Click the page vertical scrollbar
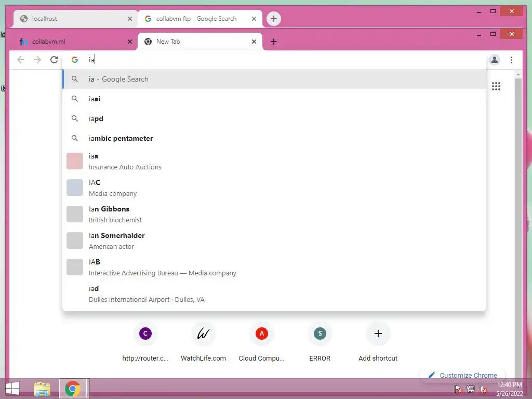532x399 pixels. (x=518, y=228)
